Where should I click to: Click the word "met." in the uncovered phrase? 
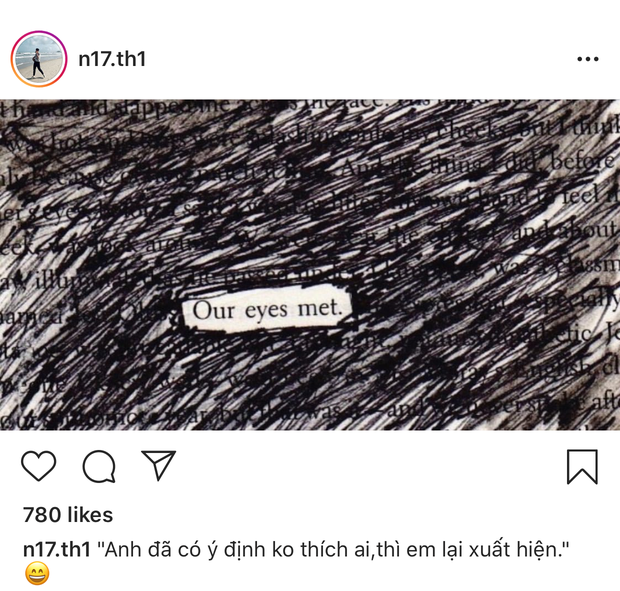point(319,308)
